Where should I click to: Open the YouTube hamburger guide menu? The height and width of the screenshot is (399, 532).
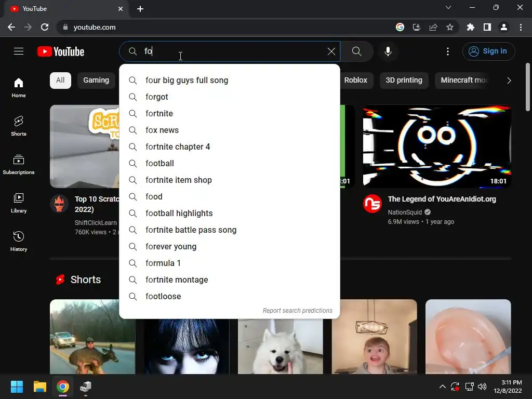point(19,51)
